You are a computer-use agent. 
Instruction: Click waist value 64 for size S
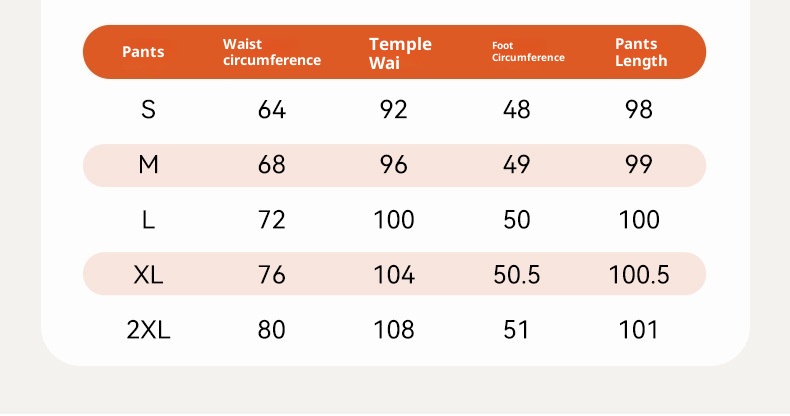point(272,110)
